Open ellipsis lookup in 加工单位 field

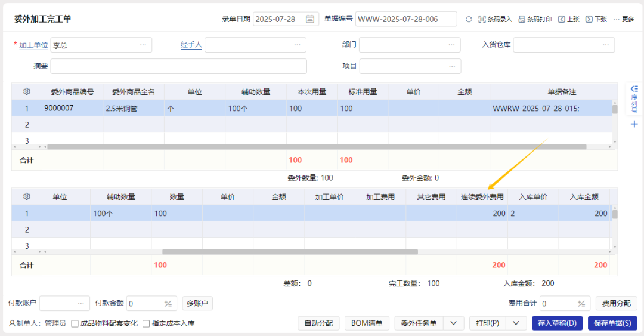coord(143,45)
